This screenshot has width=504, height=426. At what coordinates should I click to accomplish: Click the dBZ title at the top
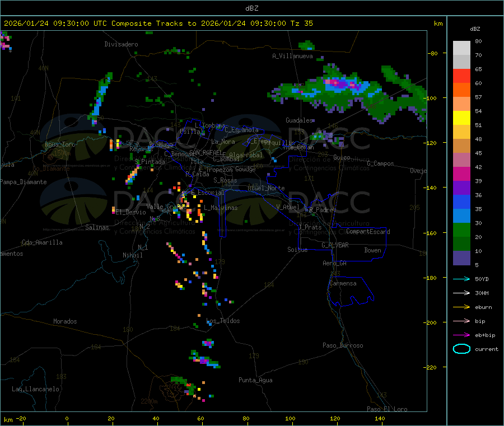point(251,8)
